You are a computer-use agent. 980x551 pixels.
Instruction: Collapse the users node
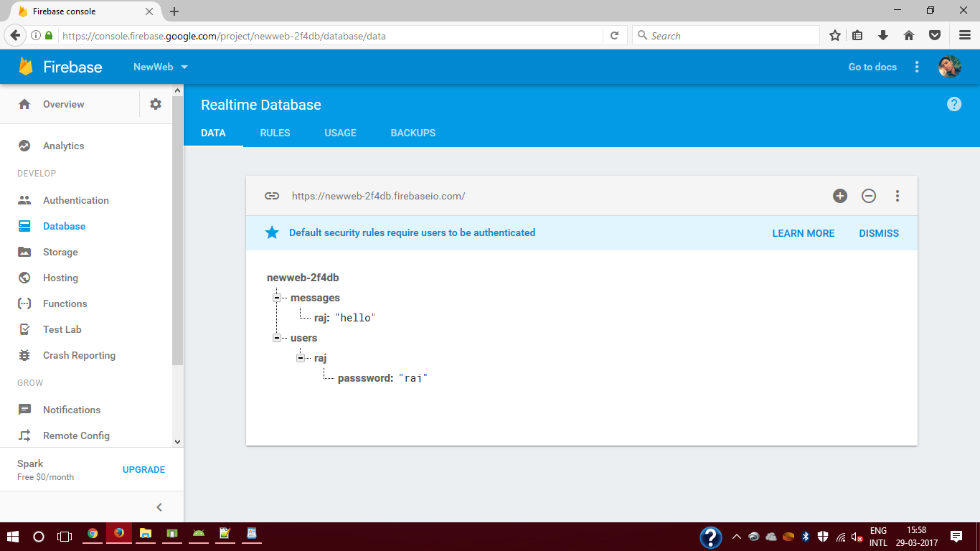click(x=276, y=338)
